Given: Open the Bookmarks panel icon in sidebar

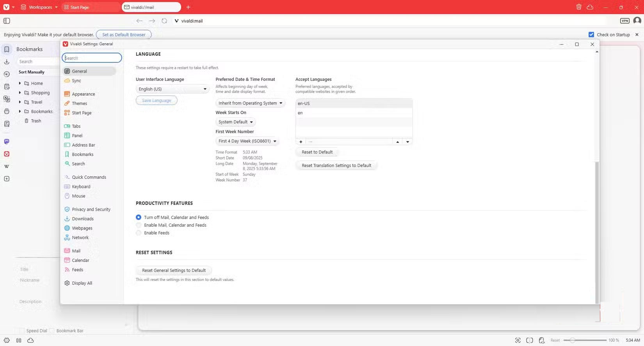Looking at the screenshot, I should pos(7,49).
